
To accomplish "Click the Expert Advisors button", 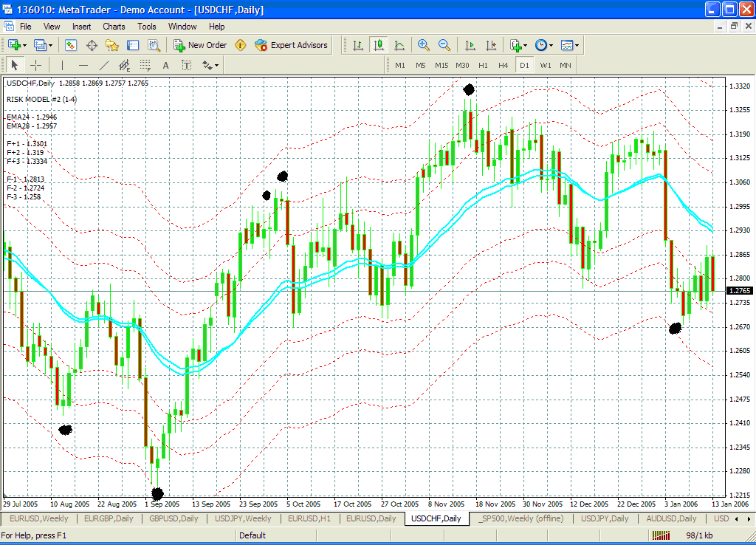I will click(x=291, y=45).
